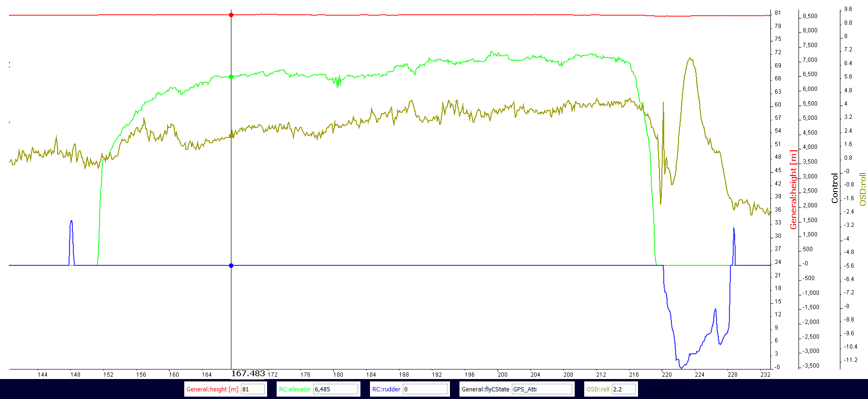Click the 81 tick on height axis
This screenshot has height=399, width=868.
[778, 13]
